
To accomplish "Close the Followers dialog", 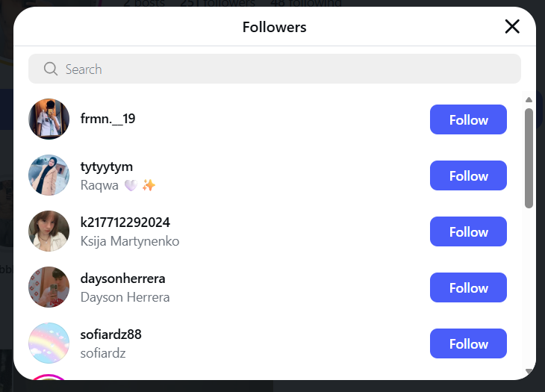I will (x=512, y=27).
